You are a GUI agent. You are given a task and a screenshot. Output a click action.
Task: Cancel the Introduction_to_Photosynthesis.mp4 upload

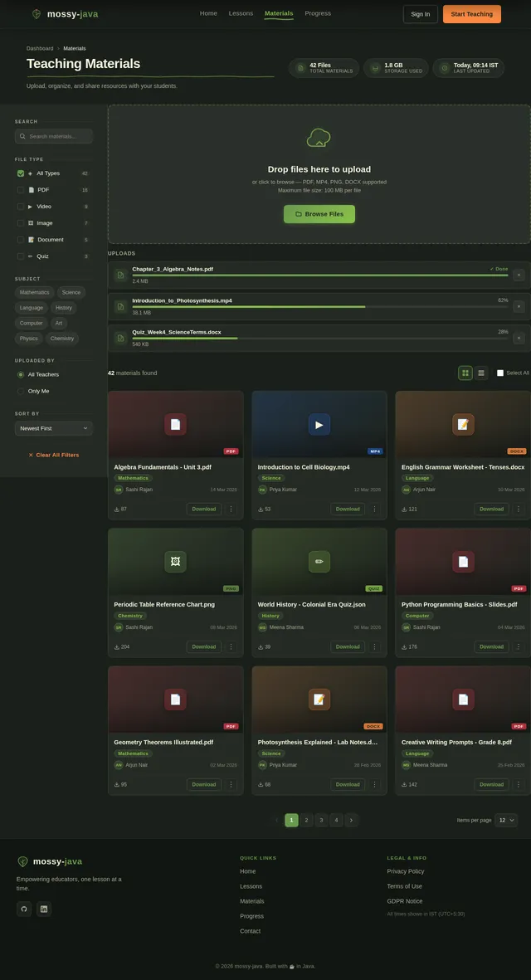(519, 306)
